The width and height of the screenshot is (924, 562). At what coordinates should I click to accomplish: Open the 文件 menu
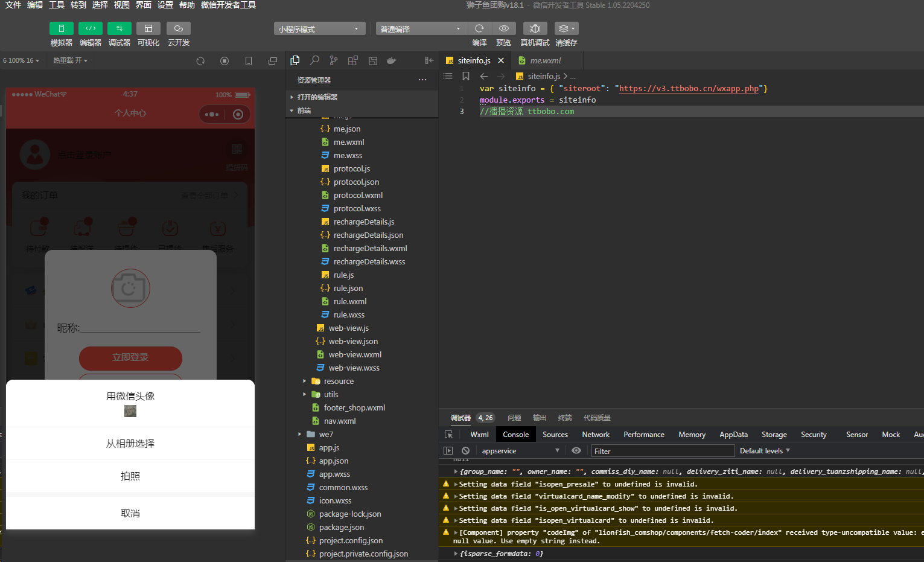(13, 5)
